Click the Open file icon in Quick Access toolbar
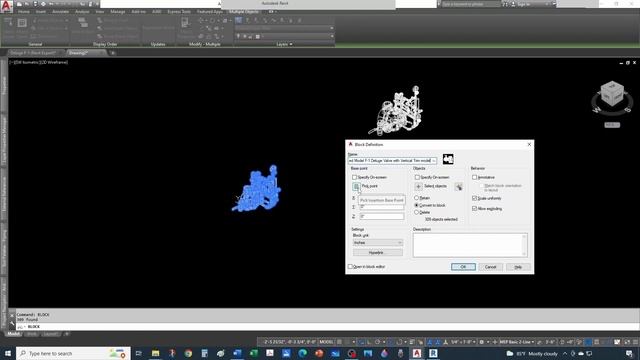The height and width of the screenshot is (360, 640). tap(27, 4)
